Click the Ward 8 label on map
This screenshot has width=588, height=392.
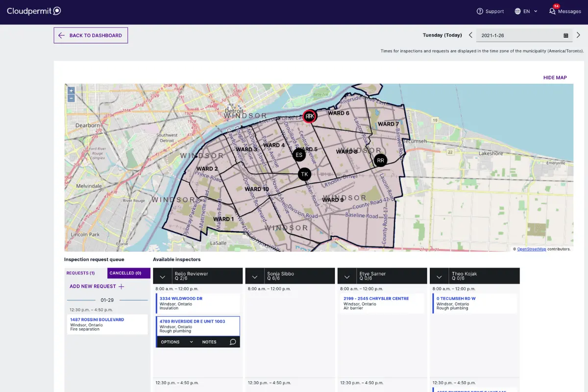click(347, 151)
